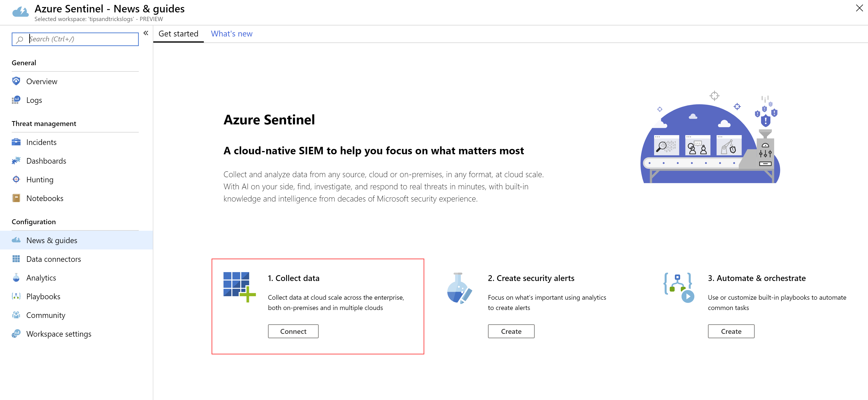Click the Azure Sentinel cloud logo icon

click(20, 12)
